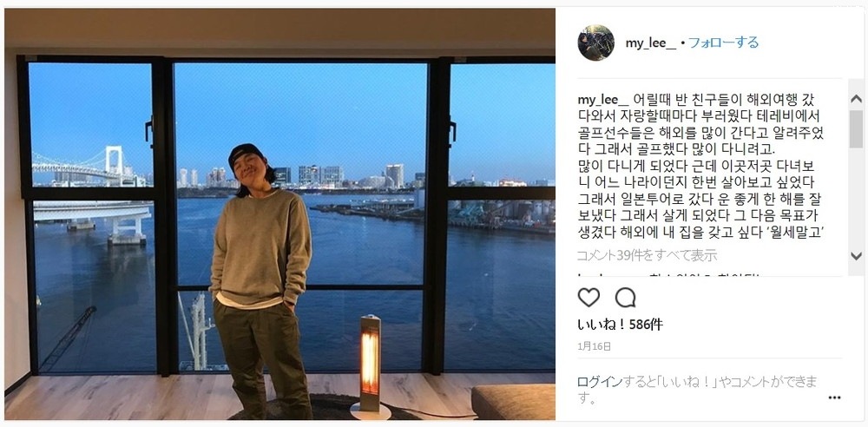Click the caption scrollbar thumb
This screenshot has width=868, height=427.
(856, 128)
